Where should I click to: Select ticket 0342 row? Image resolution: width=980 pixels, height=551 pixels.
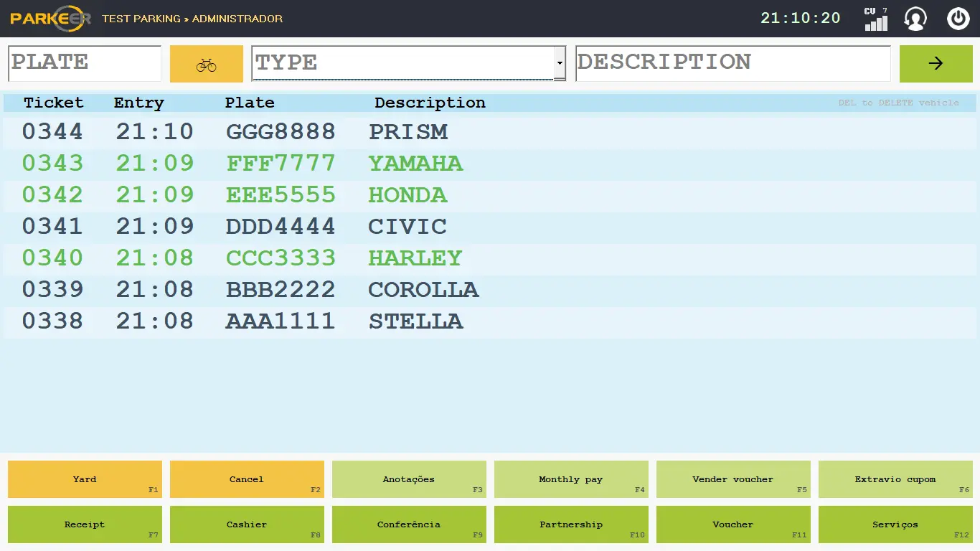click(x=490, y=195)
